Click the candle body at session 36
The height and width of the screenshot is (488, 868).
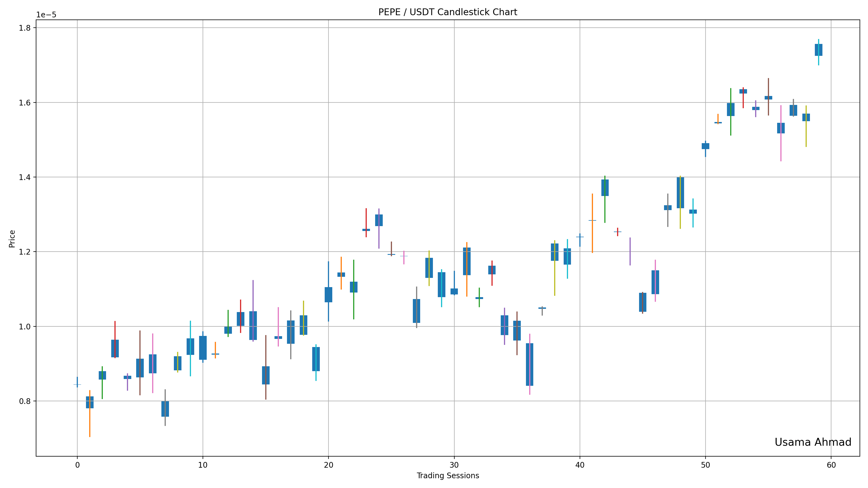pyautogui.click(x=529, y=364)
